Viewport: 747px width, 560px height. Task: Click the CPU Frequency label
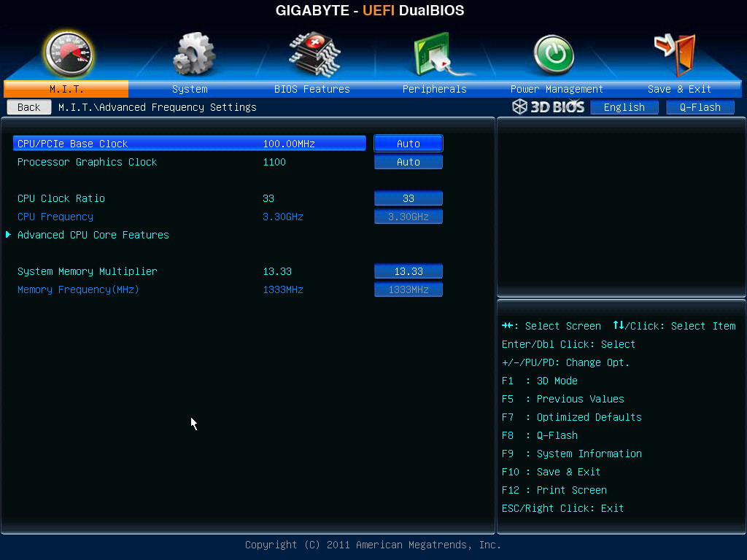[x=55, y=217]
